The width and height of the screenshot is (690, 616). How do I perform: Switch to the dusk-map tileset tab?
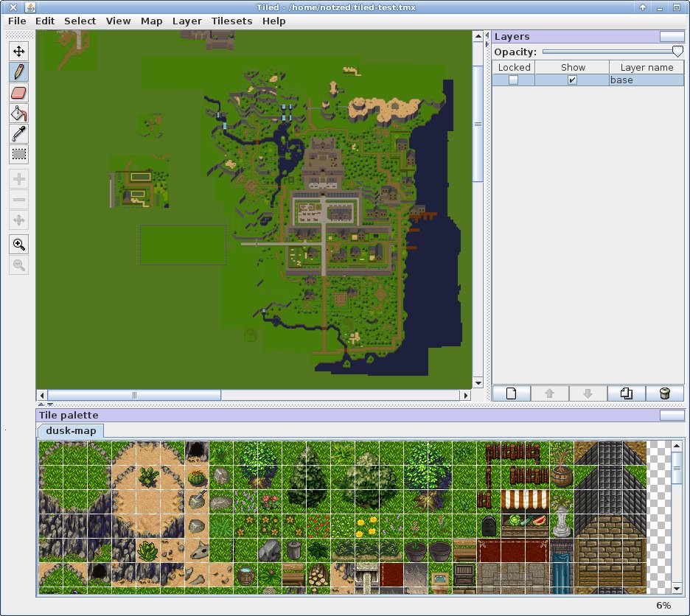click(x=71, y=431)
